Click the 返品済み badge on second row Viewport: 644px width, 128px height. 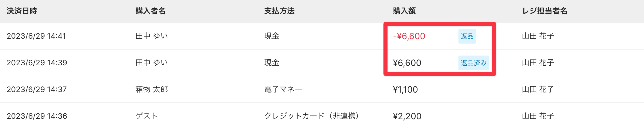pos(473,63)
